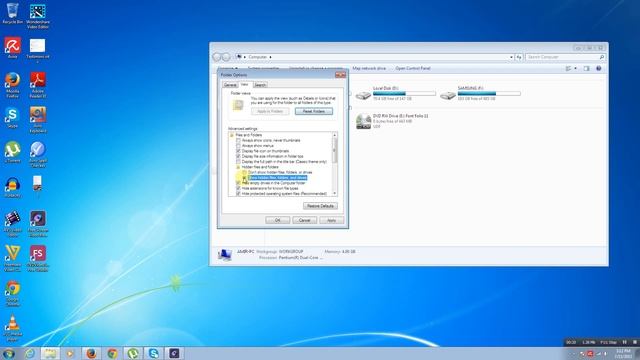Uncheck 'Display file icon on thumbnails'

pos(238,151)
